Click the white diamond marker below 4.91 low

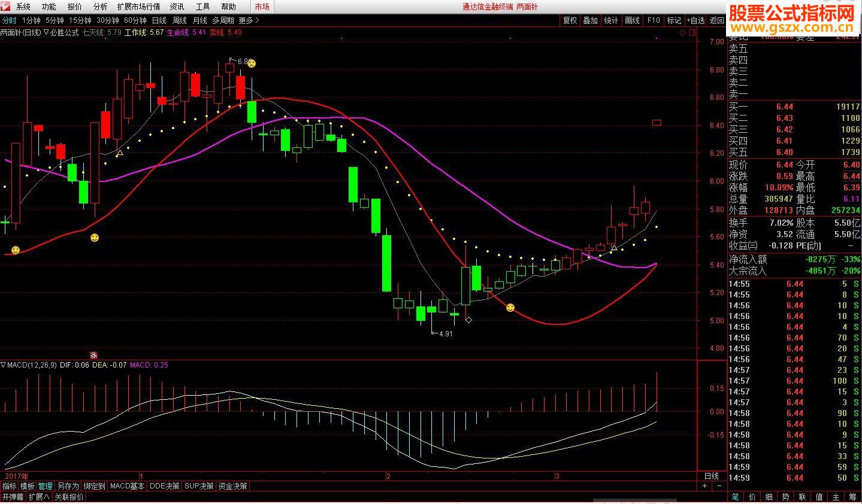[468, 320]
